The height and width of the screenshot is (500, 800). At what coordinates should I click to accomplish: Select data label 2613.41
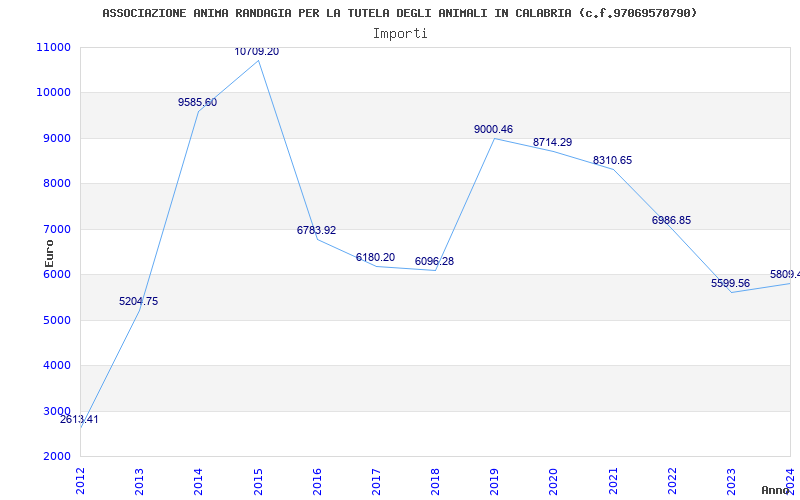(x=79, y=420)
